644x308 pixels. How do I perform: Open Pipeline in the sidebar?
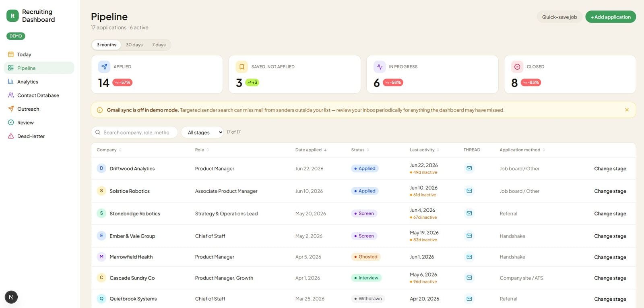(39, 68)
